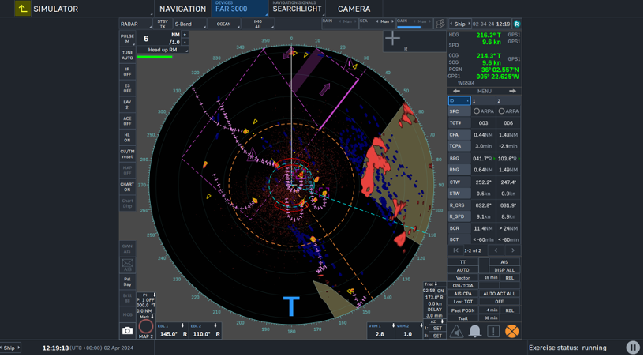This screenshot has height=357, width=644.
Task: Click MENU right arrow
Action: [x=512, y=91]
